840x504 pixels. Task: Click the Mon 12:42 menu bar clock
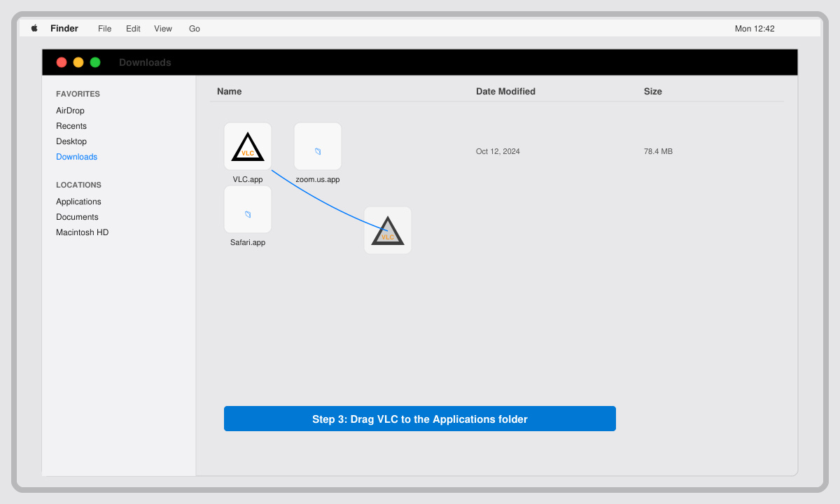[x=755, y=29]
